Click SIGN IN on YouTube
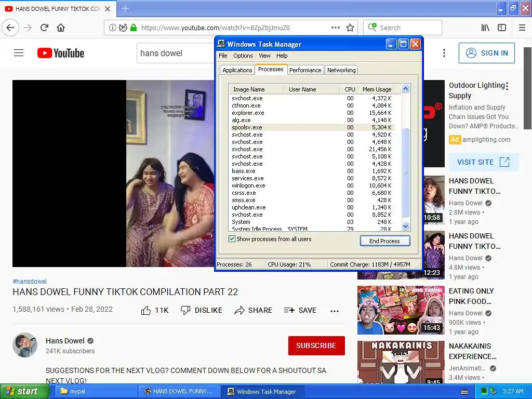 (486, 53)
